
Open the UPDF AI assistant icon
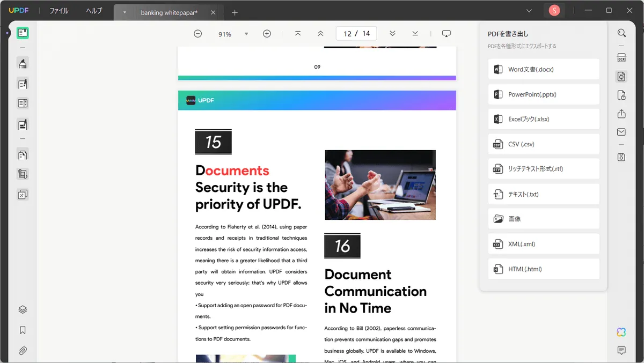click(x=621, y=332)
